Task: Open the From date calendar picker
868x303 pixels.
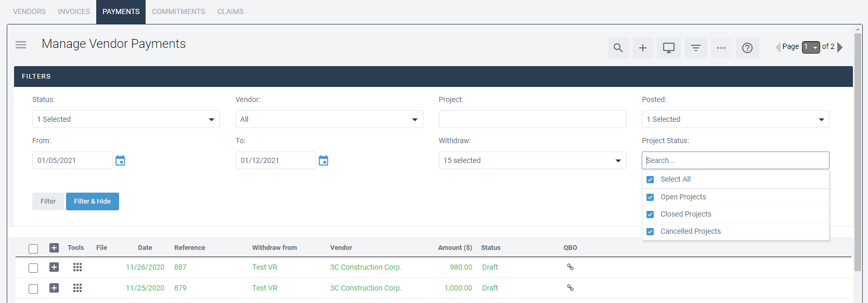Action: pyautogui.click(x=120, y=160)
